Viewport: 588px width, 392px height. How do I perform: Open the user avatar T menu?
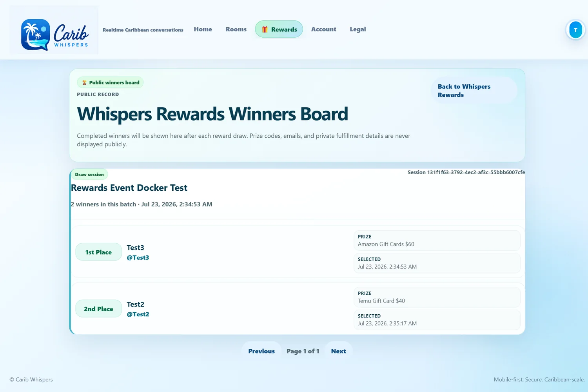575,30
